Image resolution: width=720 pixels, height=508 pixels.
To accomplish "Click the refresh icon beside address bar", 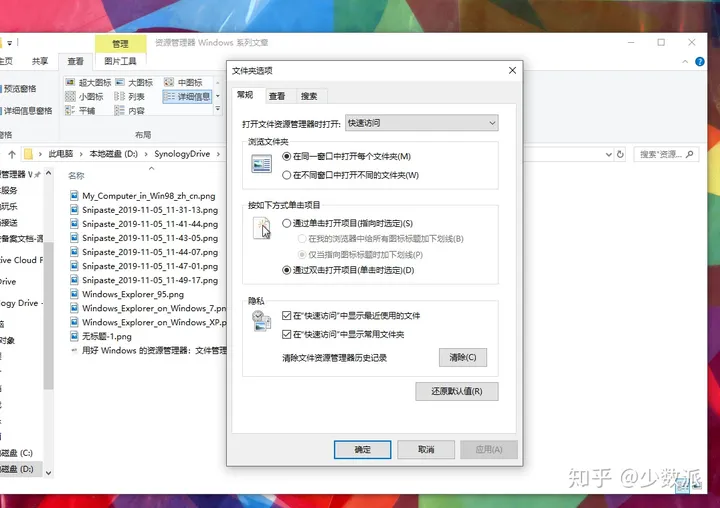I will (x=620, y=154).
